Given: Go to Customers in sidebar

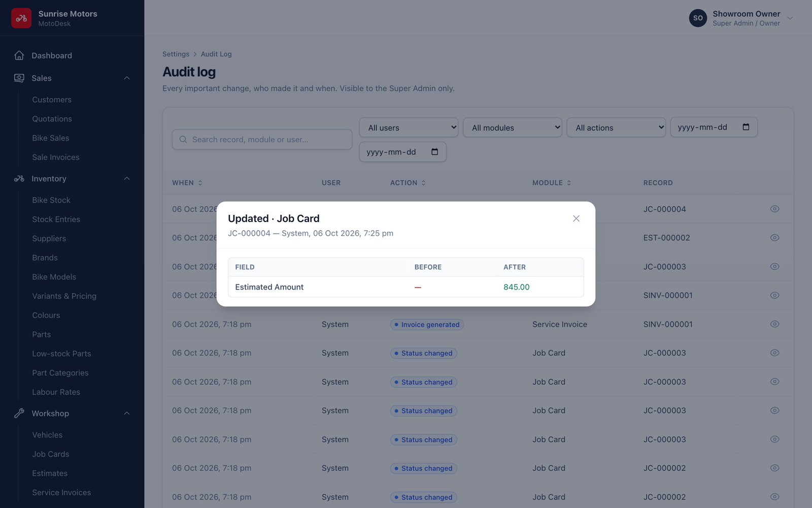Looking at the screenshot, I should (x=52, y=100).
